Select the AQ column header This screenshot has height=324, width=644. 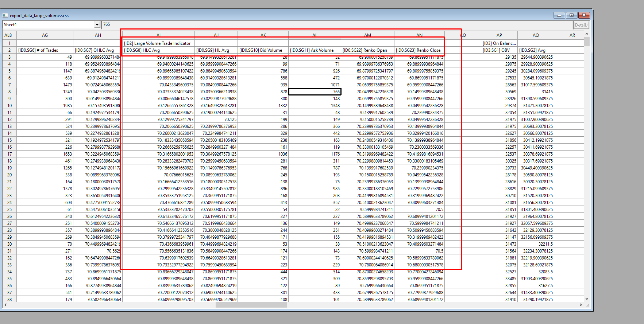[x=536, y=35]
